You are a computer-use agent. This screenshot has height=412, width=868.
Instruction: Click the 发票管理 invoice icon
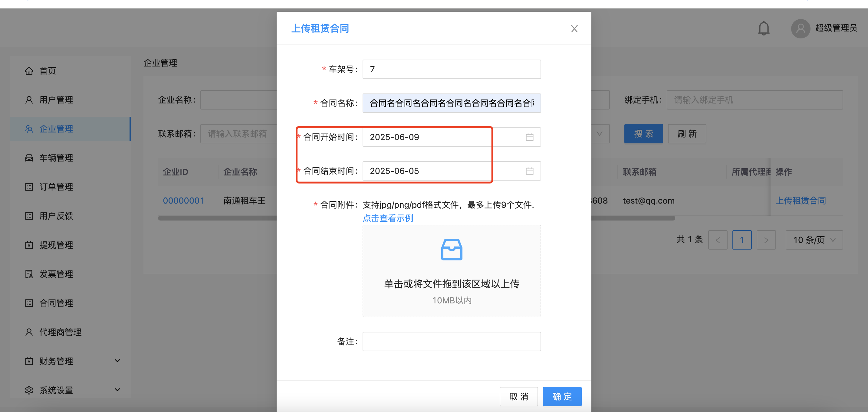click(x=29, y=274)
